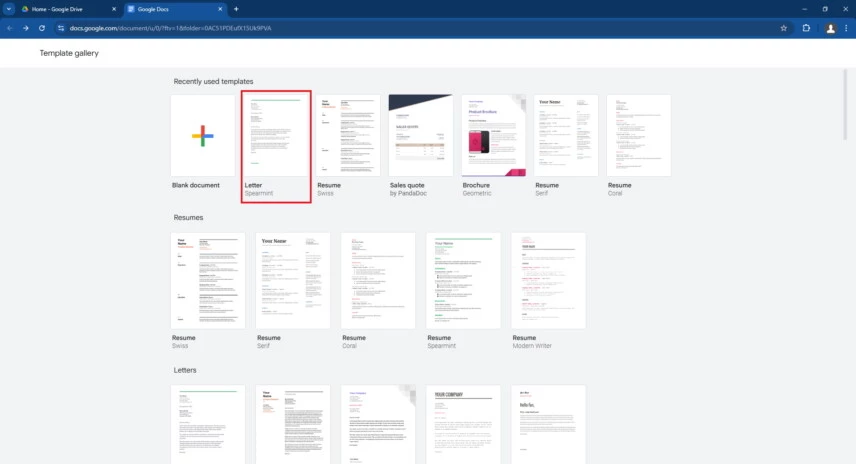This screenshot has height=464, width=856.
Task: Go back to the previous page
Action: [x=10, y=28]
